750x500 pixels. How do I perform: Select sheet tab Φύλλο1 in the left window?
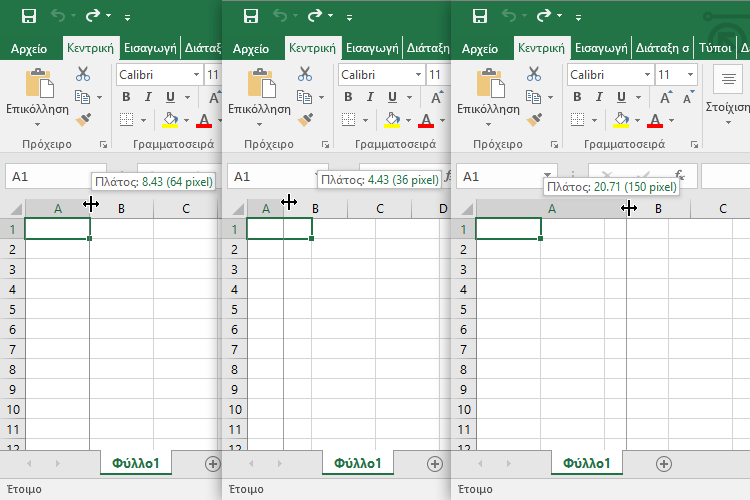[135, 463]
